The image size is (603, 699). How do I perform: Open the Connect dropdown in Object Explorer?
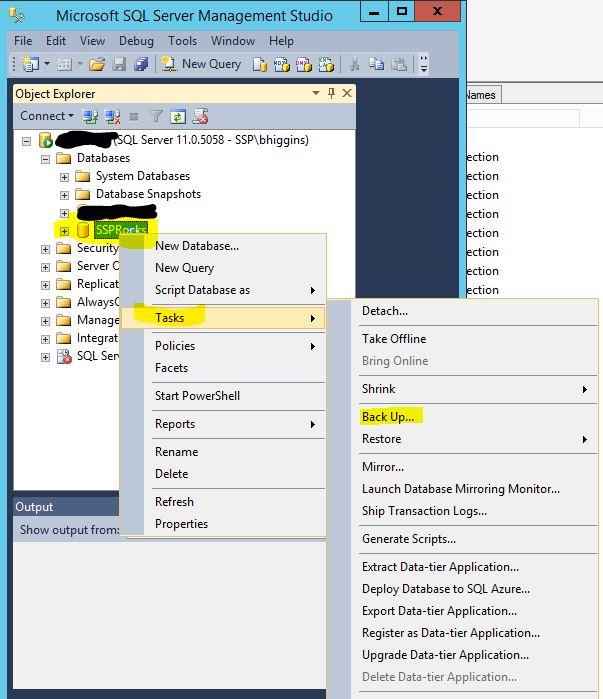[x=47, y=116]
